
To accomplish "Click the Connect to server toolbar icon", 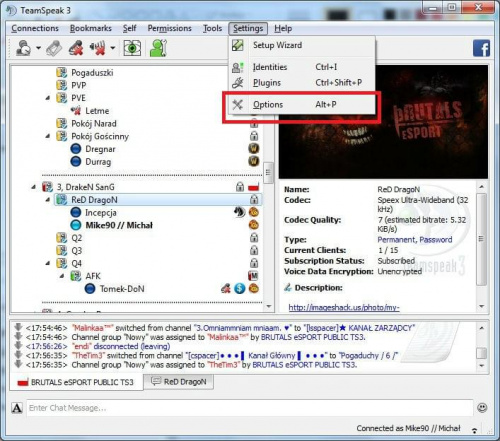I will pos(24,48).
